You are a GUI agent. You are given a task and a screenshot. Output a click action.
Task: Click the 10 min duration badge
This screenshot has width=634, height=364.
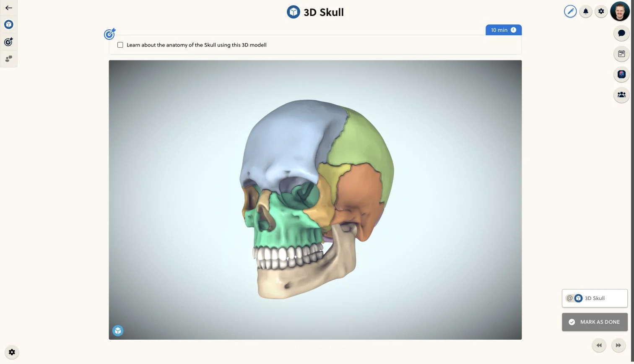pos(504,30)
